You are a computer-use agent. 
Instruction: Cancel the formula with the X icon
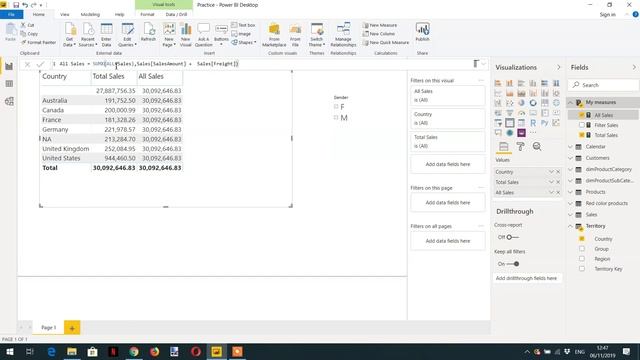click(27, 64)
